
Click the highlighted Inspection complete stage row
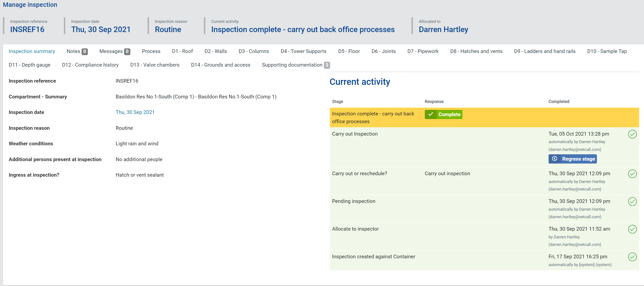pos(373,117)
